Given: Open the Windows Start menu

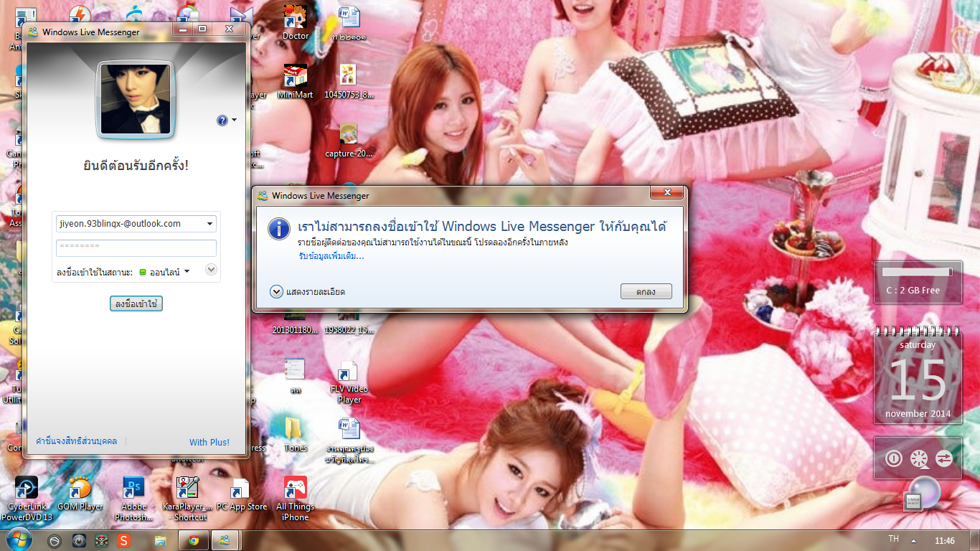Looking at the screenshot, I should 18,540.
